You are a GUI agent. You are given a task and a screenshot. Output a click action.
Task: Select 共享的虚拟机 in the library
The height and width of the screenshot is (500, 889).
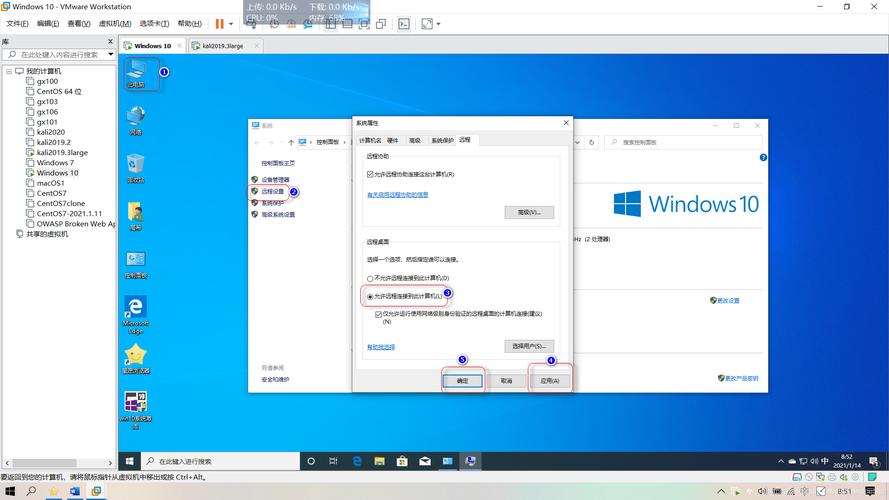click(x=42, y=234)
